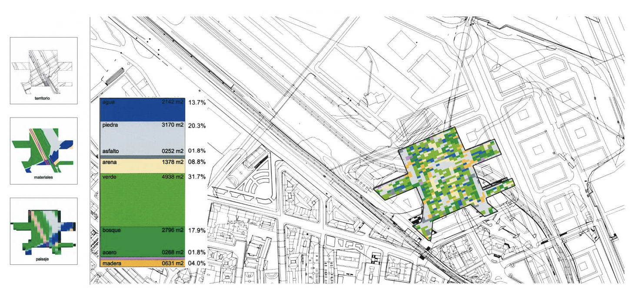Click the '20.3%' percentage for piedra
Viewport: 644px width, 302px height.
(197, 126)
